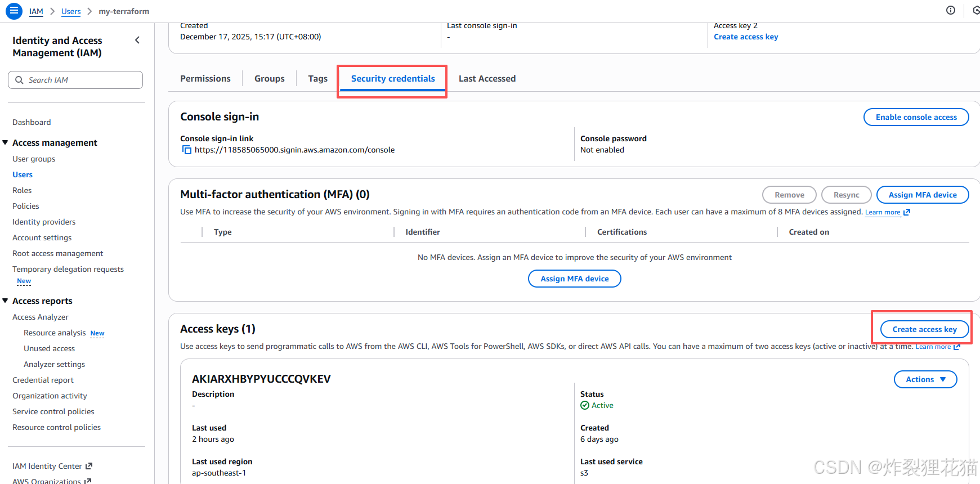
Task: Click Create access key button in Access keys
Action: [x=925, y=329]
